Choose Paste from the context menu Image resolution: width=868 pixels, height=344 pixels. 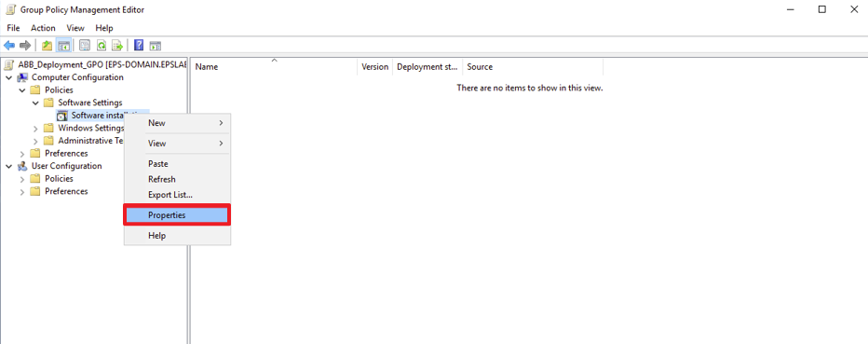click(177, 164)
